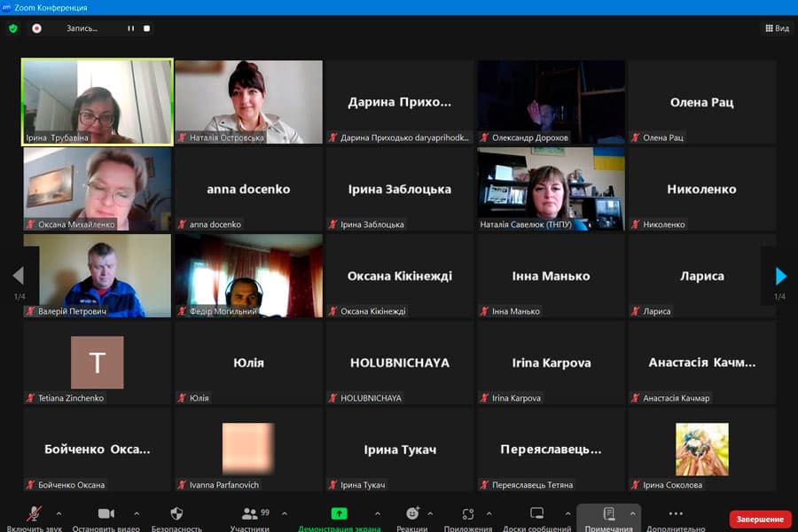This screenshot has width=798, height=532.
Task: Click muted mic icon beside Олена Рац
Action: [635, 137]
